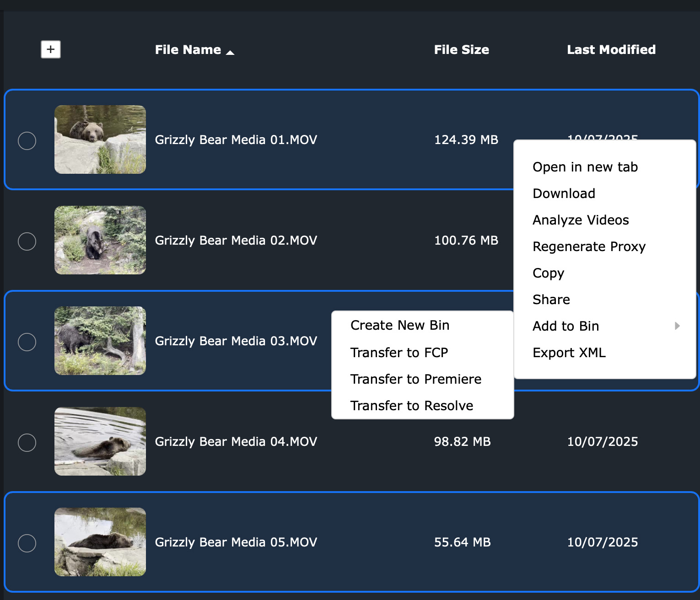Pick Create New Bin from submenu
Image resolution: width=700 pixels, height=600 pixels.
pyautogui.click(x=399, y=325)
